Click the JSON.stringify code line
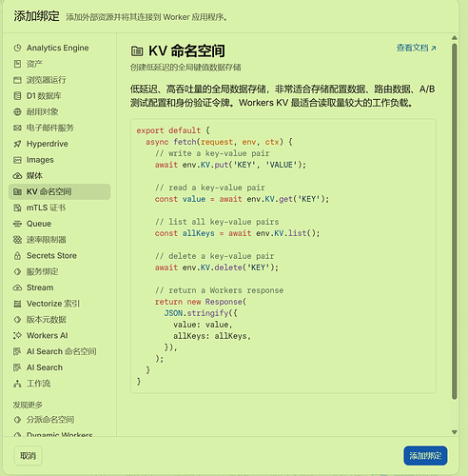Screen dimensions: 468x476 pos(201,313)
